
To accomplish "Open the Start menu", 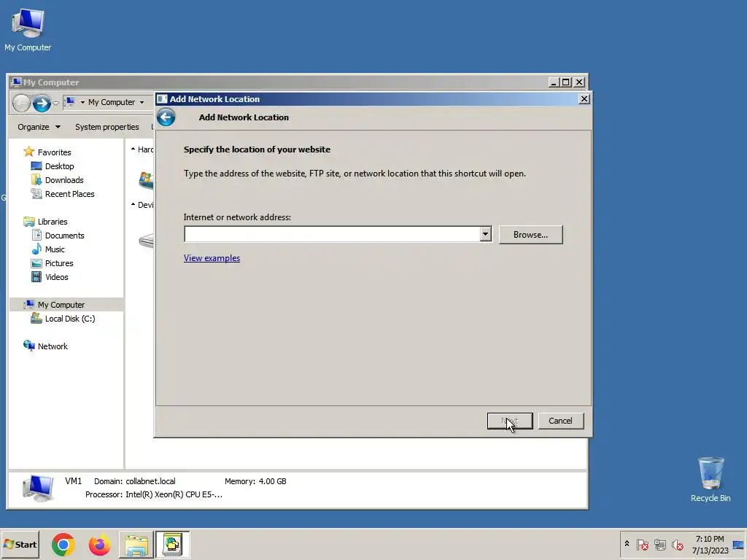I will tap(20, 545).
